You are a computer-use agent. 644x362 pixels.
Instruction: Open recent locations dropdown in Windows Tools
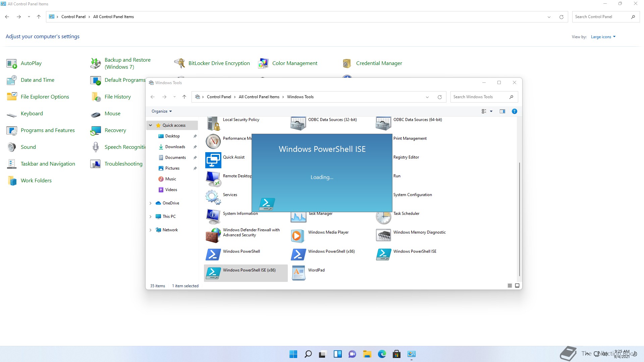point(174,97)
